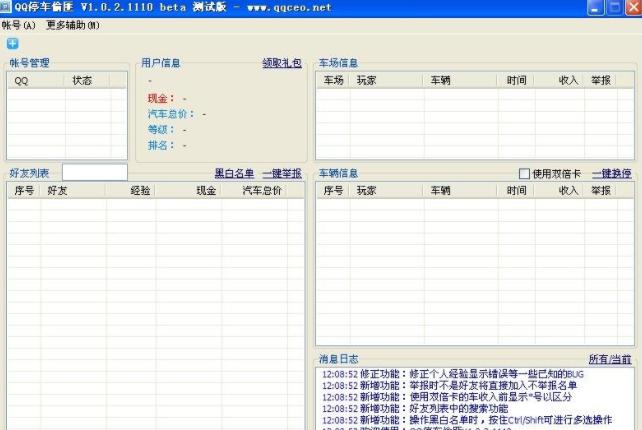
Task: Click the 领取礼包 link
Action: (282, 63)
